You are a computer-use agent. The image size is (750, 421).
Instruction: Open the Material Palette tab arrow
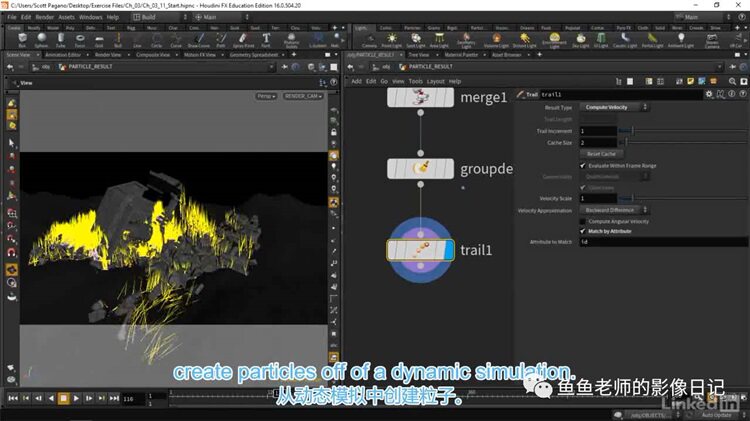click(x=485, y=55)
